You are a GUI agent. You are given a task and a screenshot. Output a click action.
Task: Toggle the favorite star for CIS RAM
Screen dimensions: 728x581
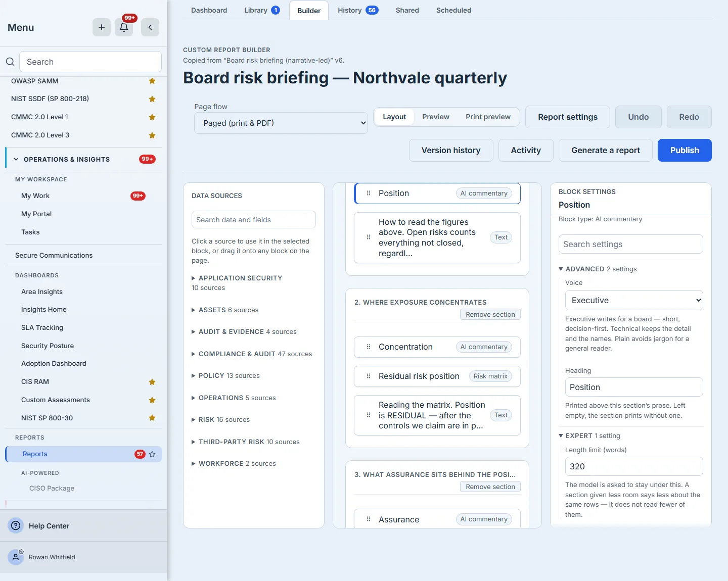[x=152, y=382]
